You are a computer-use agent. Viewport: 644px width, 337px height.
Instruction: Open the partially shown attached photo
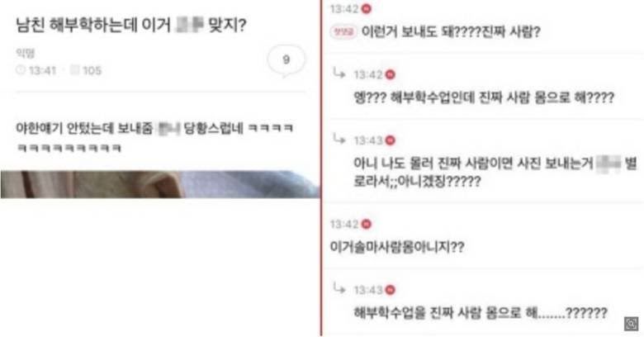pyautogui.click(x=160, y=184)
